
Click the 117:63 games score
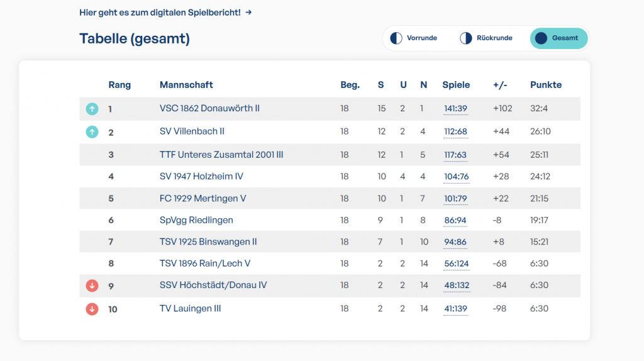455,155
